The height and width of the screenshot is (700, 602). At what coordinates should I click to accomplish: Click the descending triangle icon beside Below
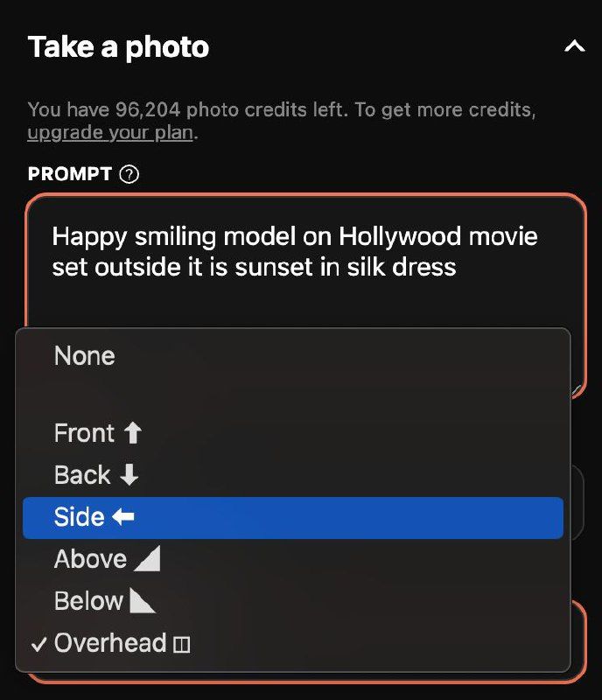(x=142, y=601)
